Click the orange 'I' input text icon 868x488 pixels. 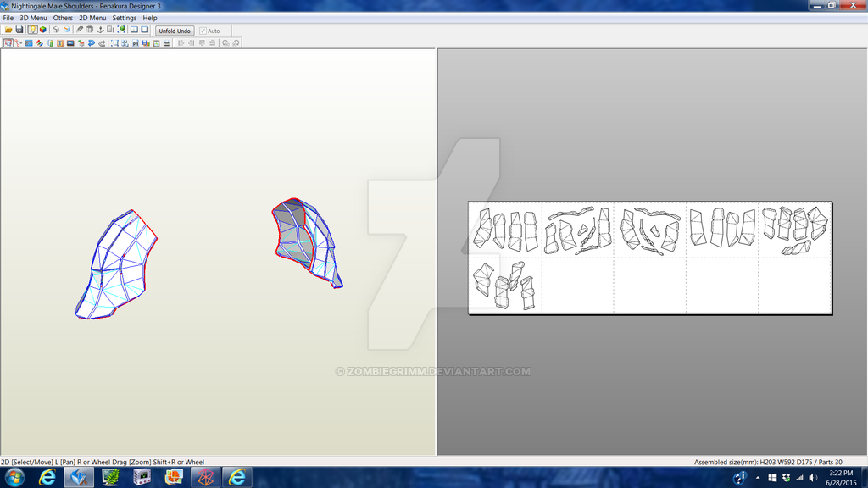click(x=60, y=42)
